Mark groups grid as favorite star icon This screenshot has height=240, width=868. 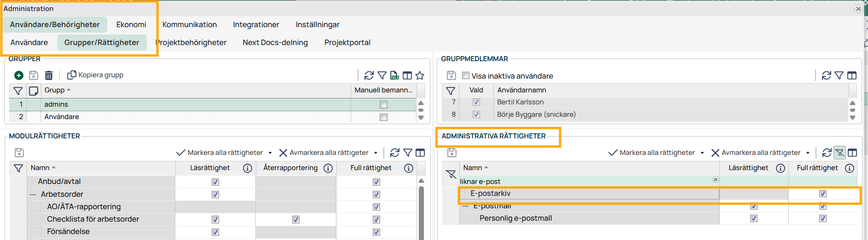(x=420, y=75)
